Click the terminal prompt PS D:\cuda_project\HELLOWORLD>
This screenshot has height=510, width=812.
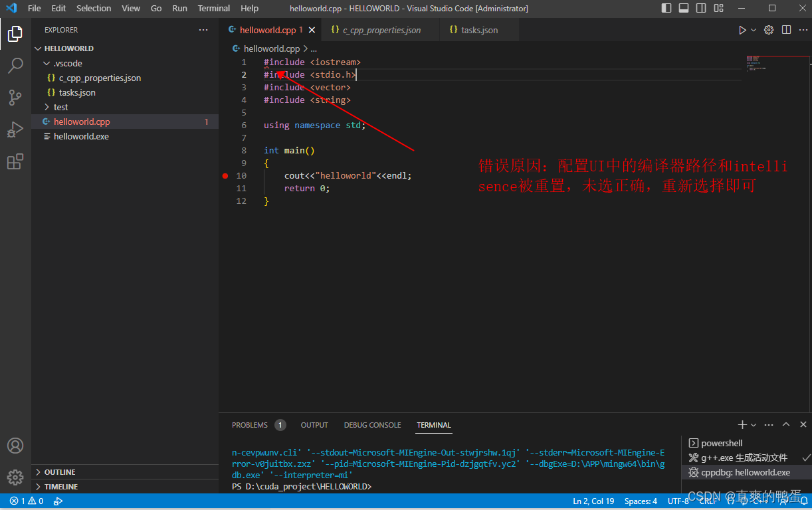(x=302, y=487)
